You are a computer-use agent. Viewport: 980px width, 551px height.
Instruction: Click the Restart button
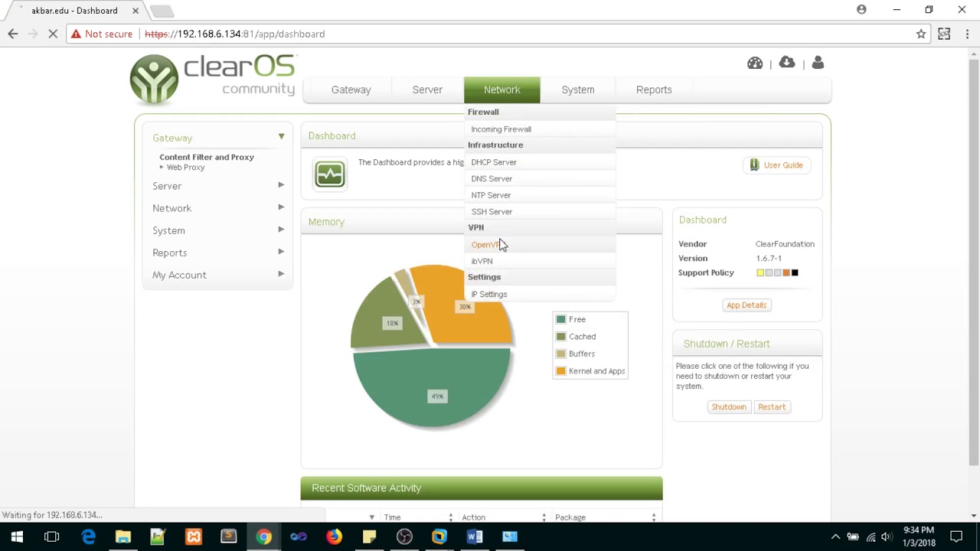[x=772, y=407]
